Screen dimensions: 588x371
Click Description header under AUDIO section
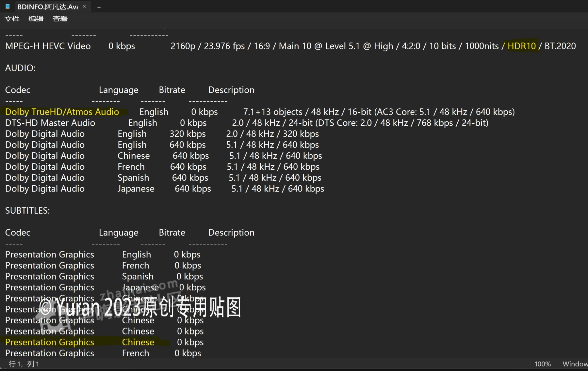pyautogui.click(x=231, y=90)
